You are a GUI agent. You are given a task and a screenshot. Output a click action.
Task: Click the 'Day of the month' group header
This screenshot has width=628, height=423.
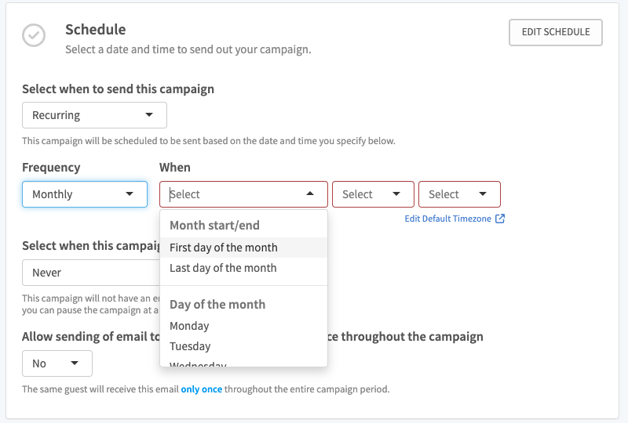[x=217, y=304]
